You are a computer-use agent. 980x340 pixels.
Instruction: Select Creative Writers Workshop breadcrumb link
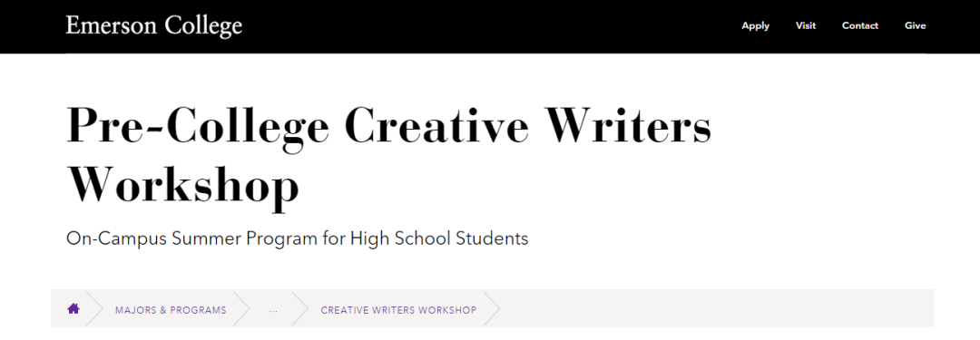click(398, 310)
